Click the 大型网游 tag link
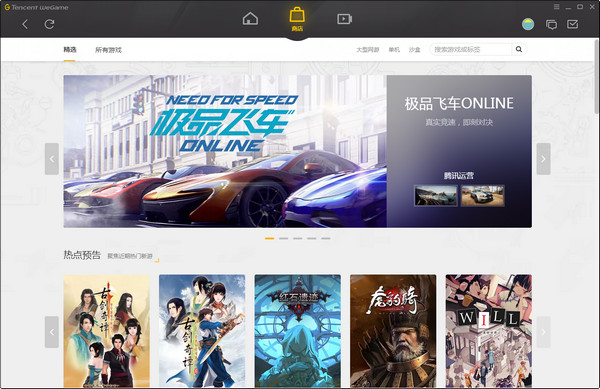The width and height of the screenshot is (600, 389). (368, 50)
